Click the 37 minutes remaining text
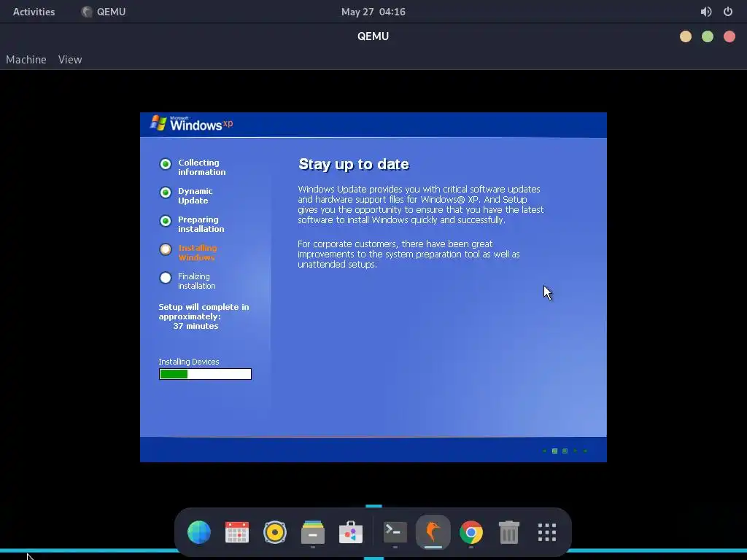This screenshot has width=747, height=560. (196, 326)
